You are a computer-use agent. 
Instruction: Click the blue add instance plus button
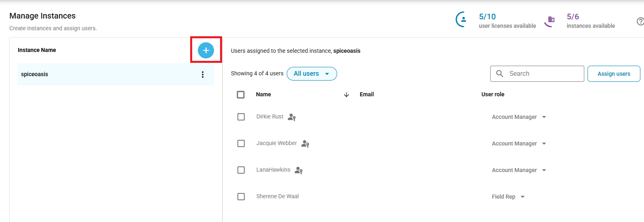[206, 50]
